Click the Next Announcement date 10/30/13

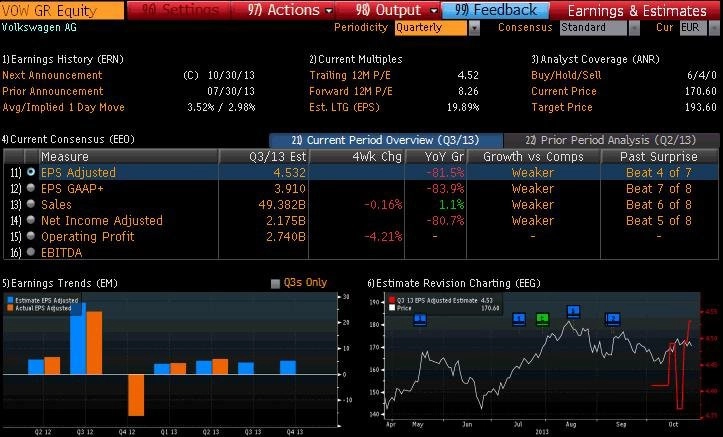pyautogui.click(x=231, y=75)
